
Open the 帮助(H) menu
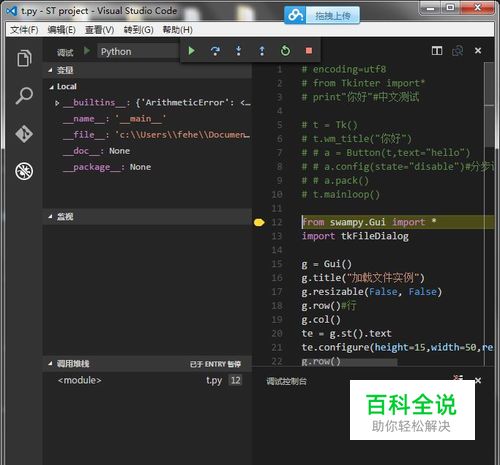coord(177,30)
